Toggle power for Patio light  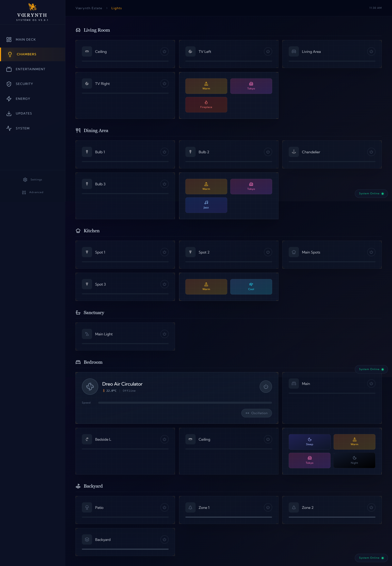[x=165, y=507]
